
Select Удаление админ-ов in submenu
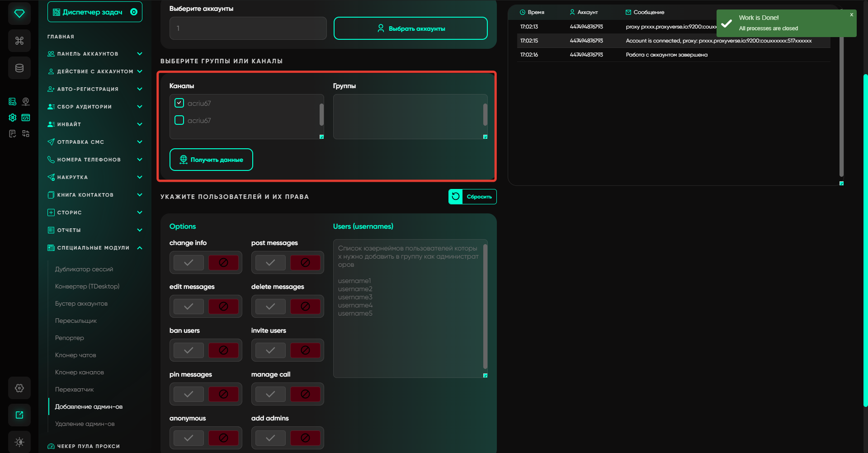85,424
